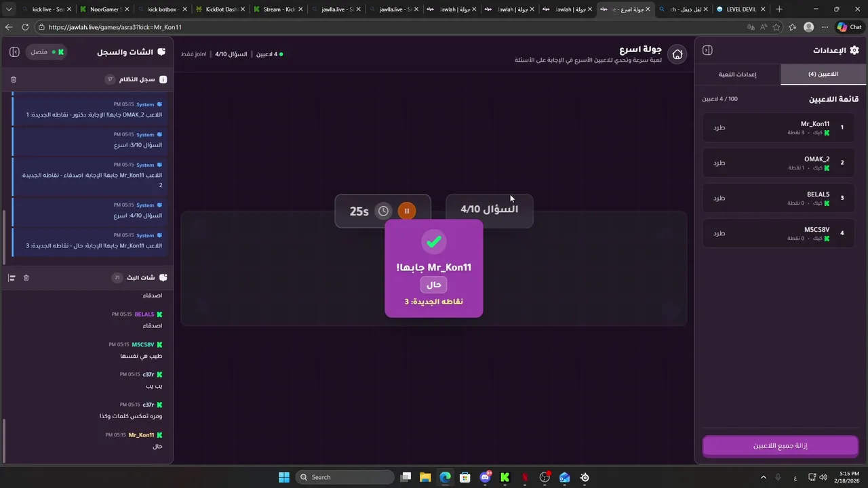The height and width of the screenshot is (488, 868).
Task: Click the filter lines icon in شات البث header
Action: pos(12,278)
